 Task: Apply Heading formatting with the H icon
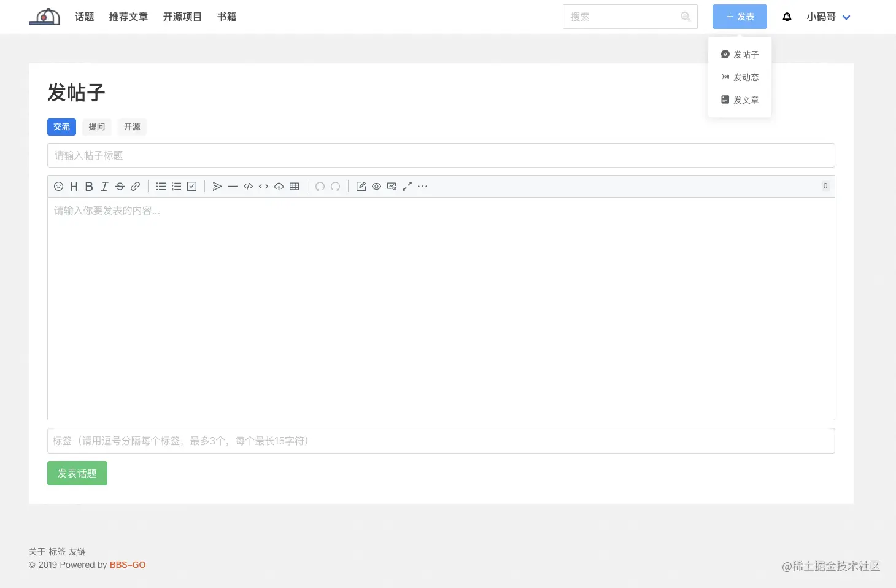coord(74,186)
